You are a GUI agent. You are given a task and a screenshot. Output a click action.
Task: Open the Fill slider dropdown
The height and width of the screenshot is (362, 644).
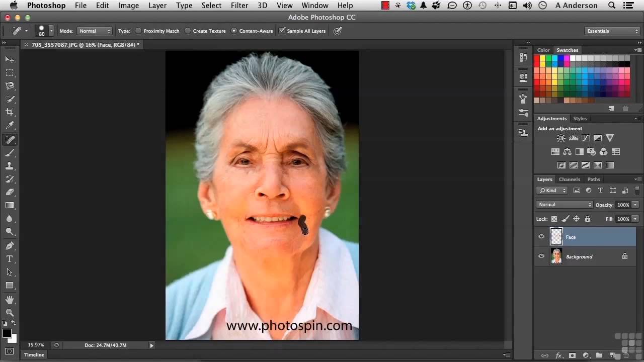click(x=635, y=219)
